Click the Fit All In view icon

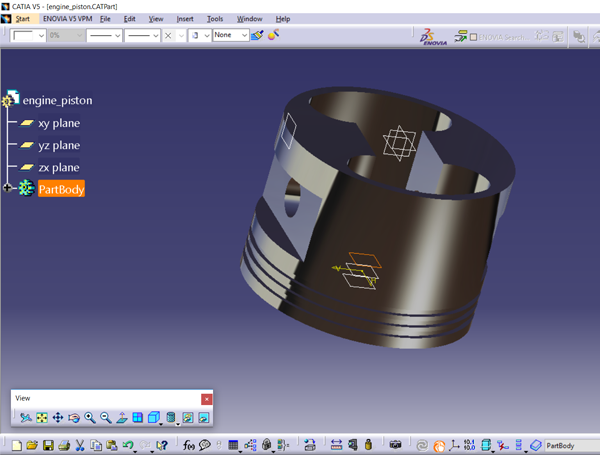point(42,417)
